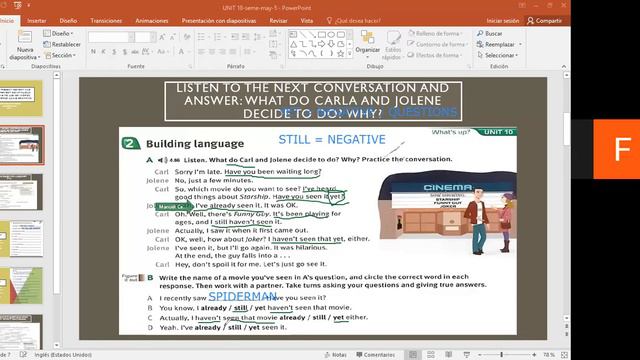Click the bulleted list icon
The height and width of the screenshot is (360, 640).
click(202, 37)
